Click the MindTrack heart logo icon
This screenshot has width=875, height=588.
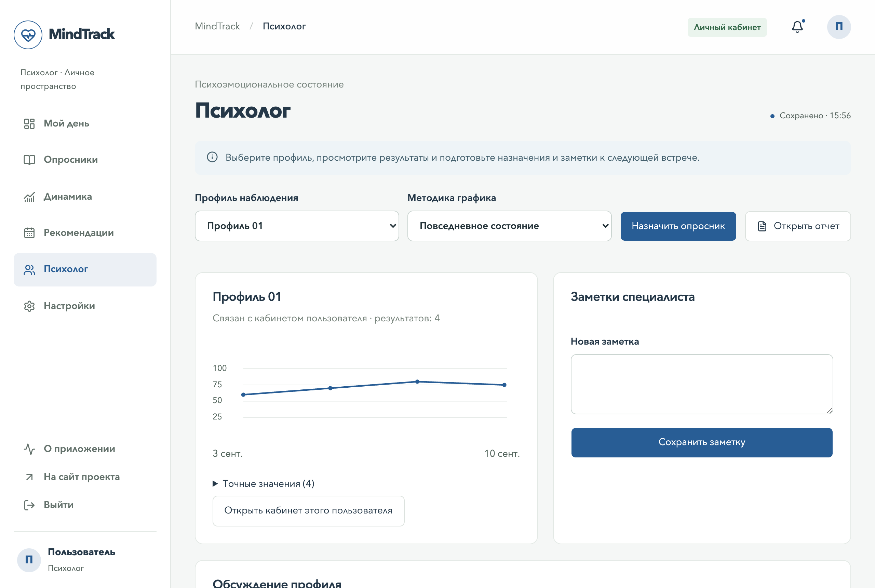[x=28, y=35]
